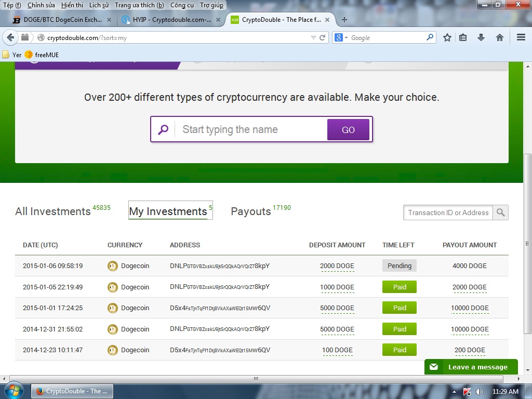Open a new tab with the plus button
The height and width of the screenshot is (399, 532).
tap(344, 20)
